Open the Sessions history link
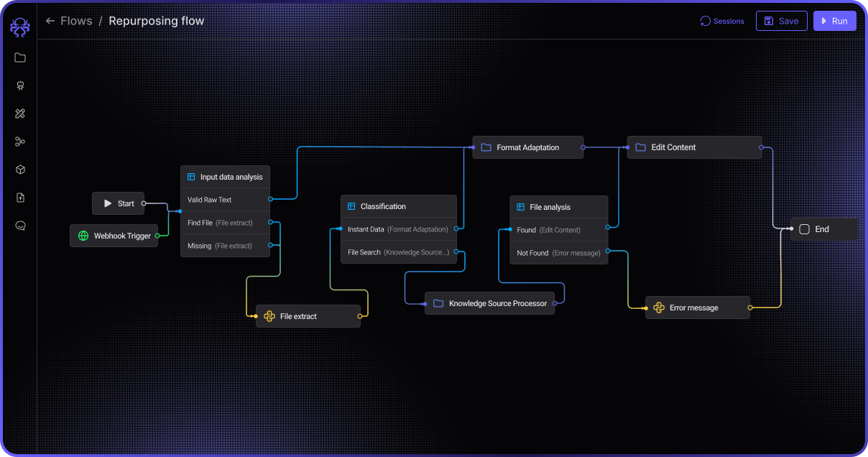Screen dimensions: 868x457 click(722, 21)
